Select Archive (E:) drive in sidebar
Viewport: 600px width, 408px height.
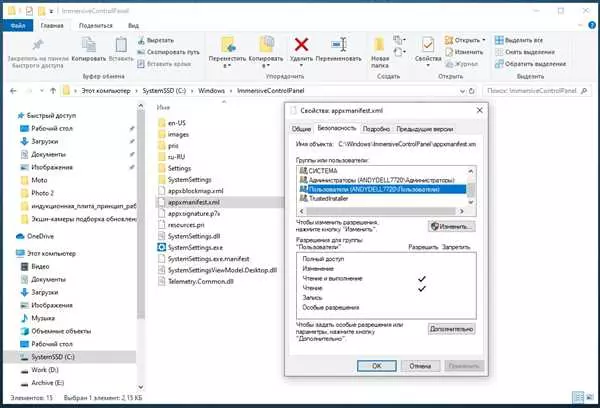[47, 383]
